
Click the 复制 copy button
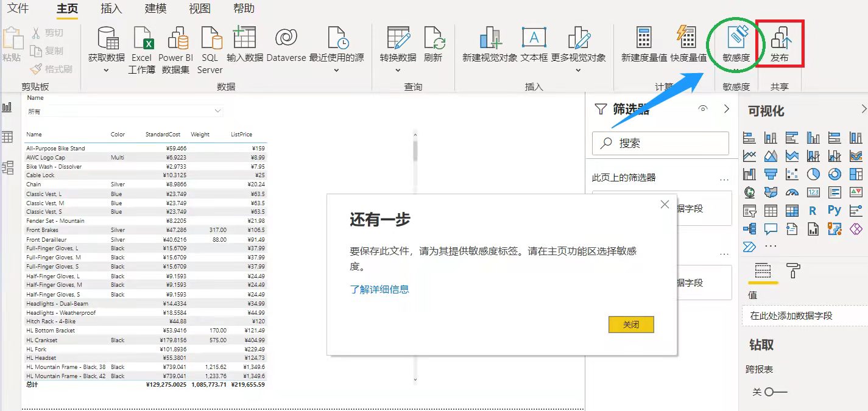click(46, 51)
